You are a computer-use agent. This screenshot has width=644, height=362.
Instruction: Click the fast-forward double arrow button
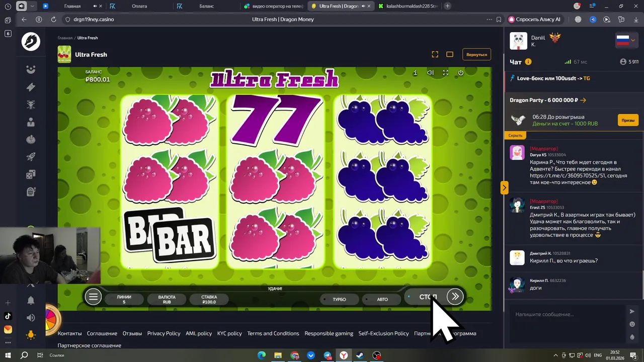[455, 297]
